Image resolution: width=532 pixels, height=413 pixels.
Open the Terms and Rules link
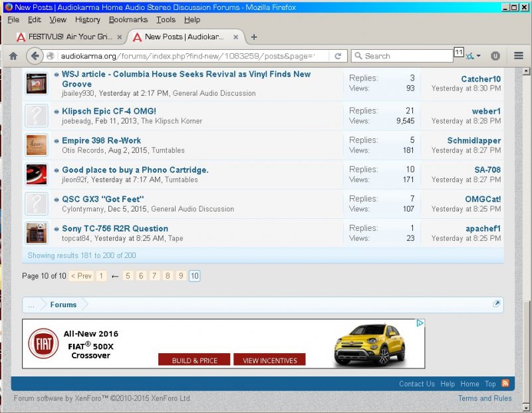[485, 398]
